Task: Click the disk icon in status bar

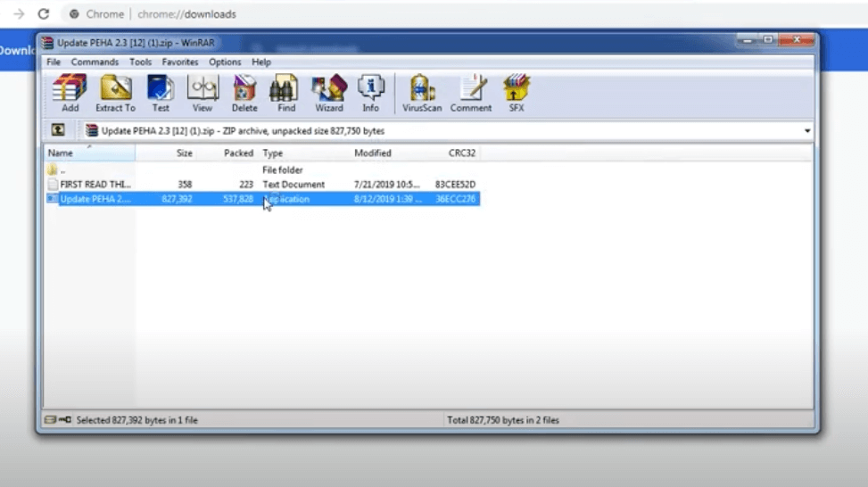Action: point(50,420)
